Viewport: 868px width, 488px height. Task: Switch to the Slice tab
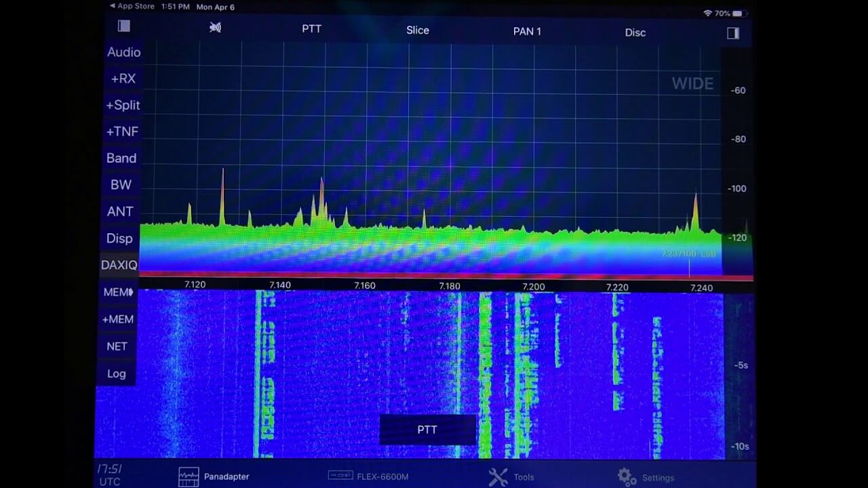[x=418, y=30]
